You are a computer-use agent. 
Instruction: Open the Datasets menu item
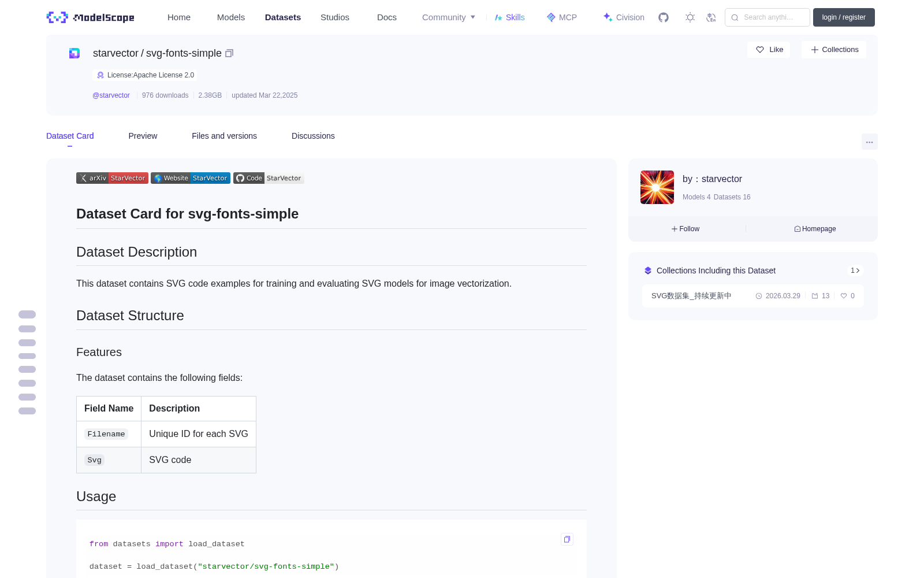283,17
